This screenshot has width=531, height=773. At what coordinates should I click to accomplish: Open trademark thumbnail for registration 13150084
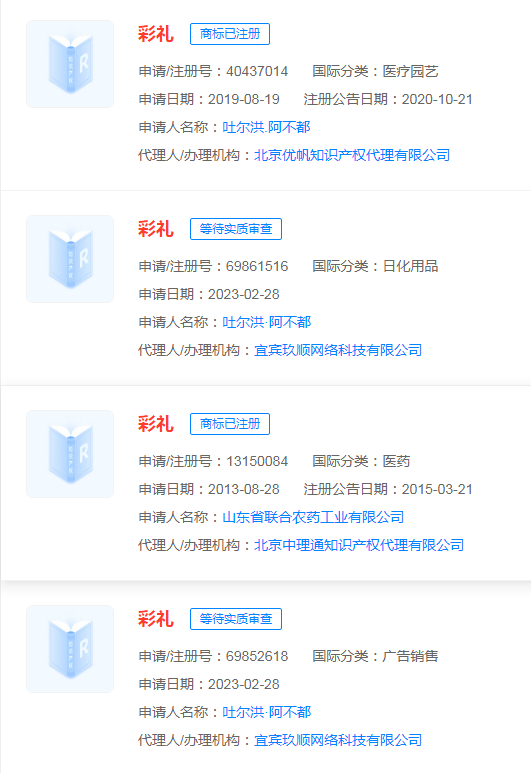point(70,454)
